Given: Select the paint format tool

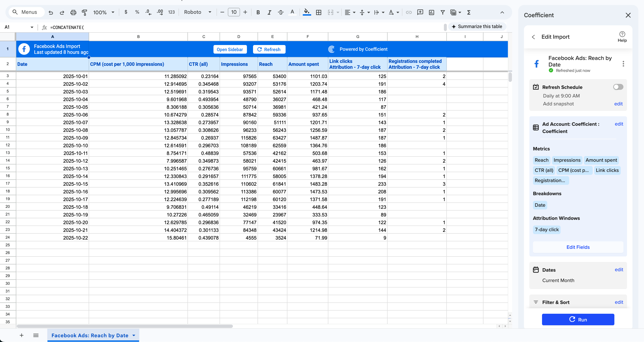Looking at the screenshot, I should tap(85, 12).
